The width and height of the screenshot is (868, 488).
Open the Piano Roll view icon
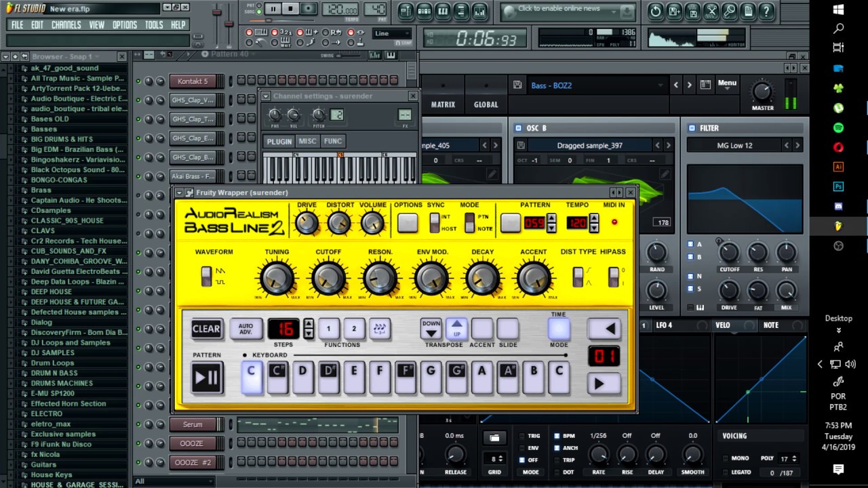pyautogui.click(x=443, y=11)
